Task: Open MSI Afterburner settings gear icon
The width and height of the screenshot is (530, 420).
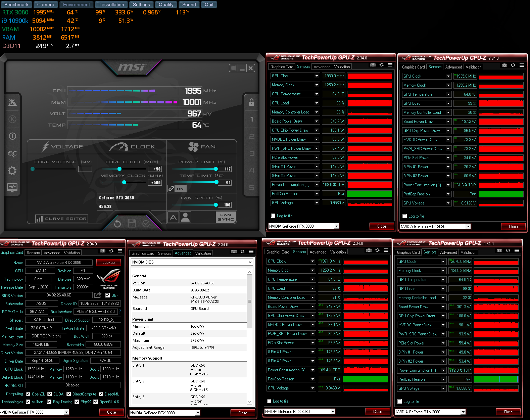Action: pyautogui.click(x=12, y=171)
